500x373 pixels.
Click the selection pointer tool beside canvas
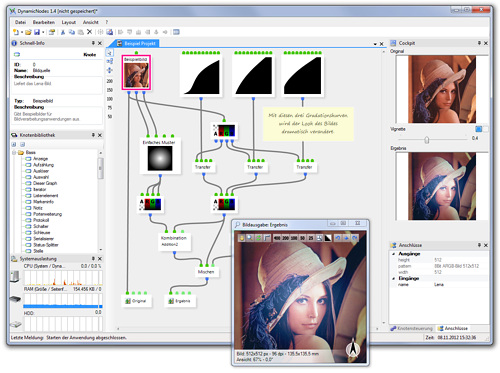[110, 53]
